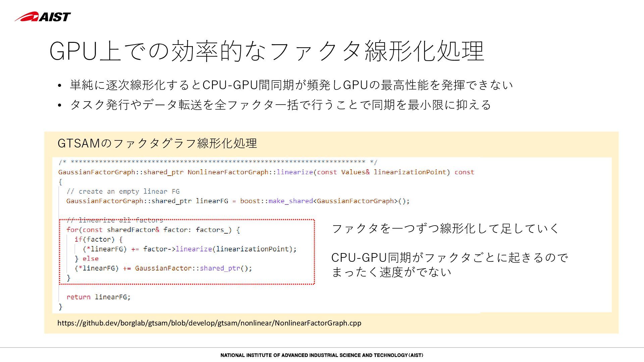Click the if(factor) code line

(x=98, y=239)
